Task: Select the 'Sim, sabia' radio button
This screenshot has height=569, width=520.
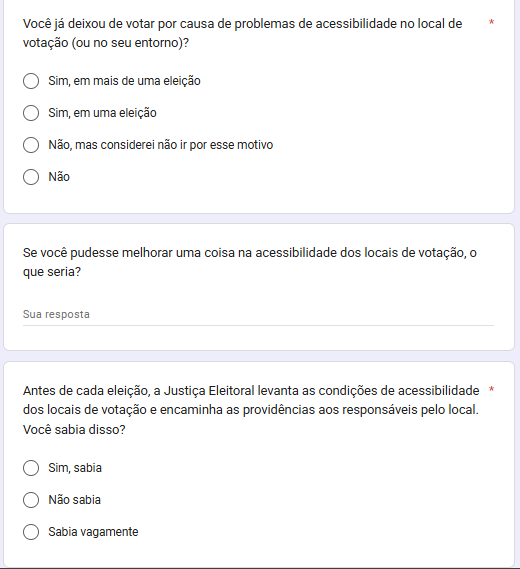Action: click(x=31, y=468)
